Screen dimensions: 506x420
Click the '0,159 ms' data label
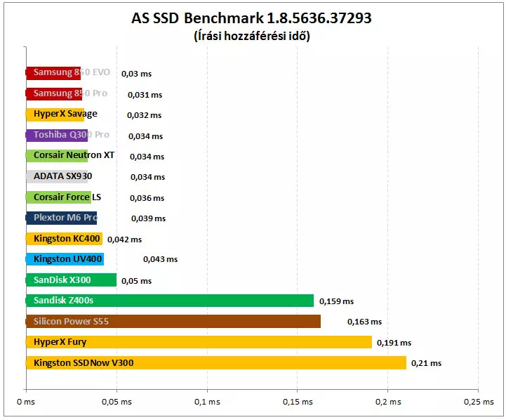tap(337, 301)
